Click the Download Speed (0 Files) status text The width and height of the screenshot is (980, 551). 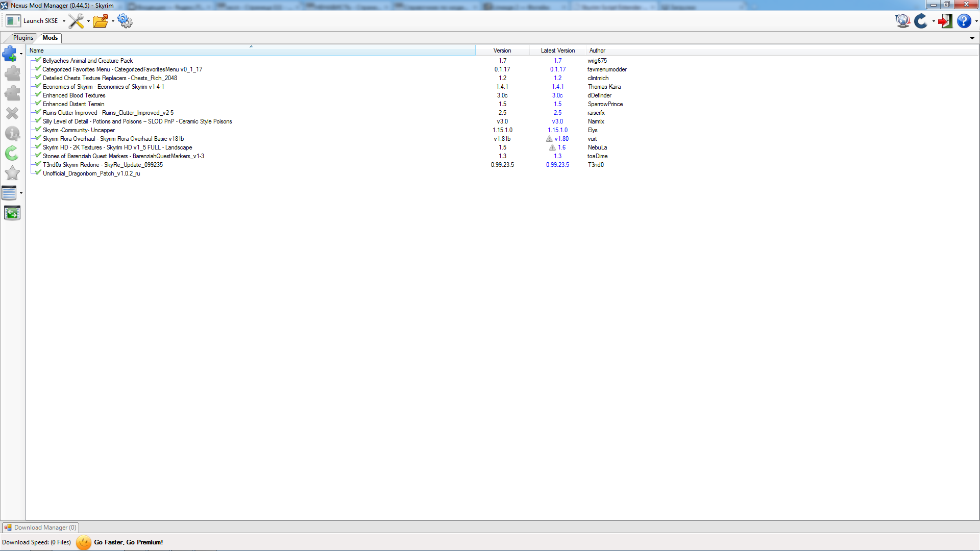click(37, 542)
